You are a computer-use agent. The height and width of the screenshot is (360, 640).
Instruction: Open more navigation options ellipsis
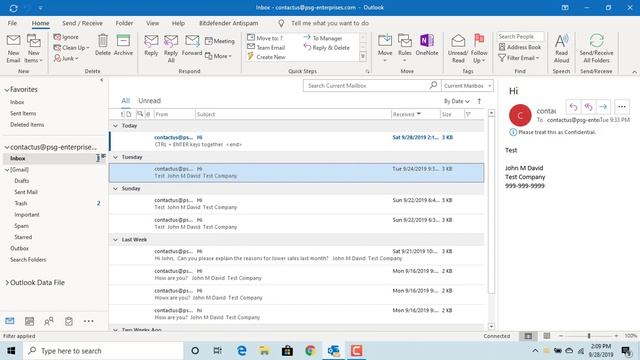pos(89,321)
